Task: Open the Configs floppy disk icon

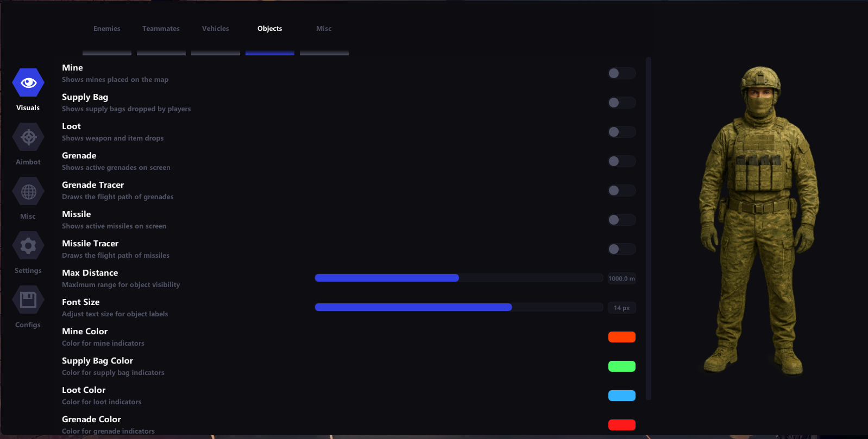Action: pos(28,300)
